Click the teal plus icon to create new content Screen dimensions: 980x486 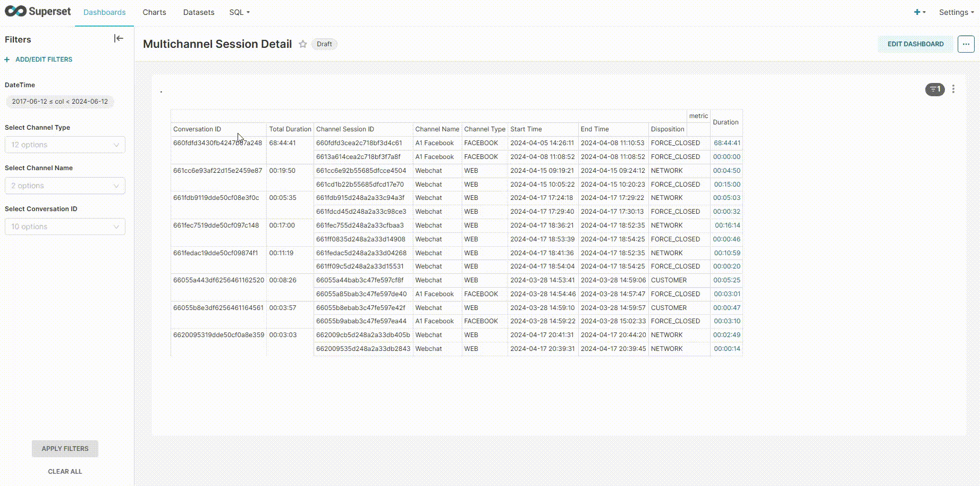coord(917,12)
